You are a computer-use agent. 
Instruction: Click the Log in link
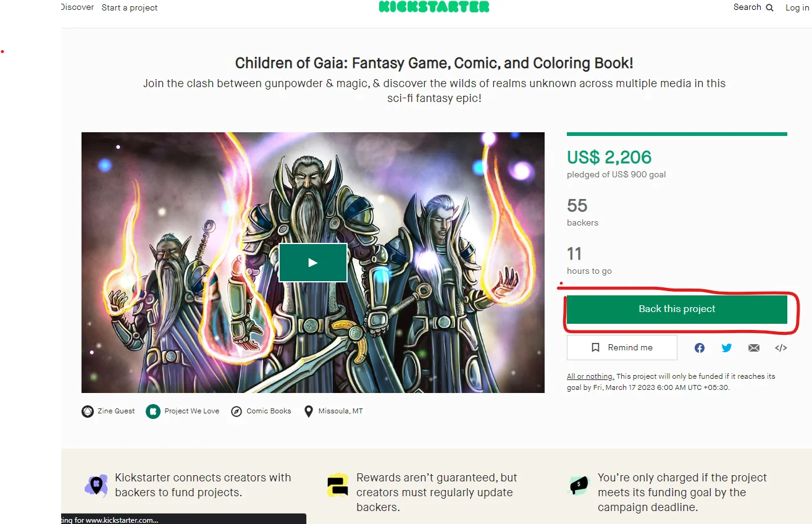point(796,7)
